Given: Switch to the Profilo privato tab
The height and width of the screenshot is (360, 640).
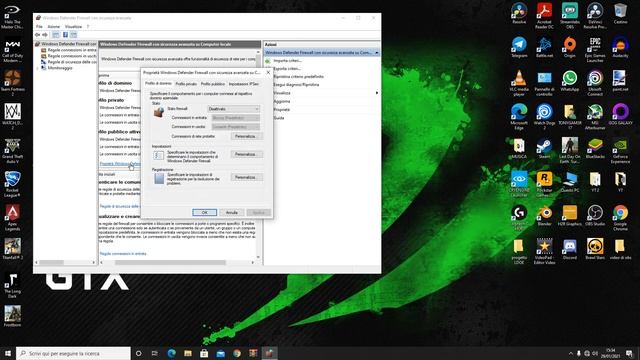Looking at the screenshot, I should 186,84.
